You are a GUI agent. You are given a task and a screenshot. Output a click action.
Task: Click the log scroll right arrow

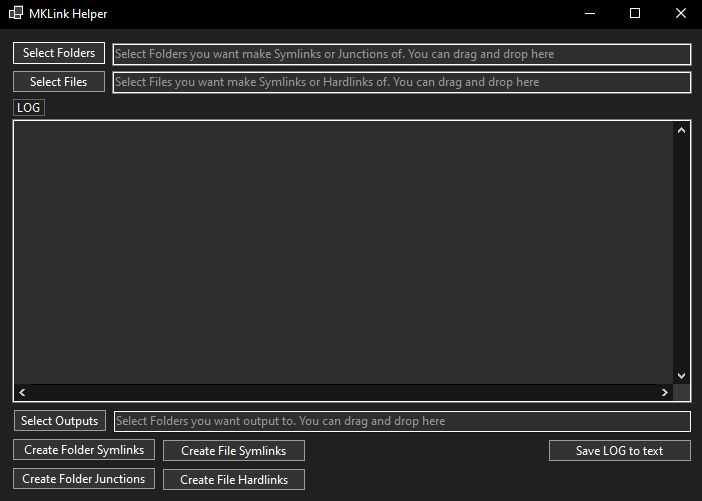coord(665,392)
